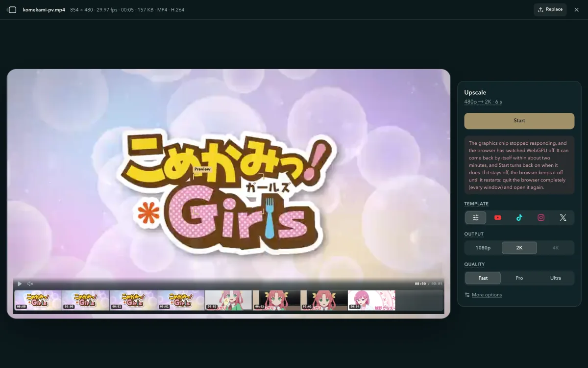Viewport: 588px width, 368px height.
Task: Choose the TikTok template
Action: (519, 218)
